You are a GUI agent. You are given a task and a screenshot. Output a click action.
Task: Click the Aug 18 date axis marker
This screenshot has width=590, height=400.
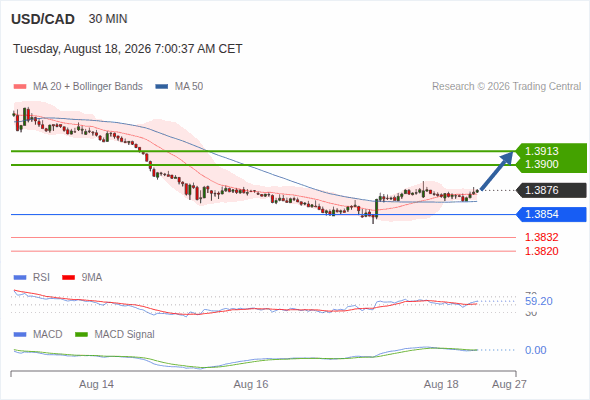click(x=441, y=384)
